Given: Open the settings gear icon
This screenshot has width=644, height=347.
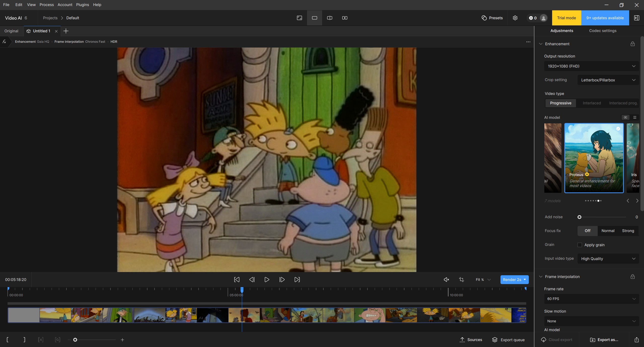Looking at the screenshot, I should click(x=515, y=18).
